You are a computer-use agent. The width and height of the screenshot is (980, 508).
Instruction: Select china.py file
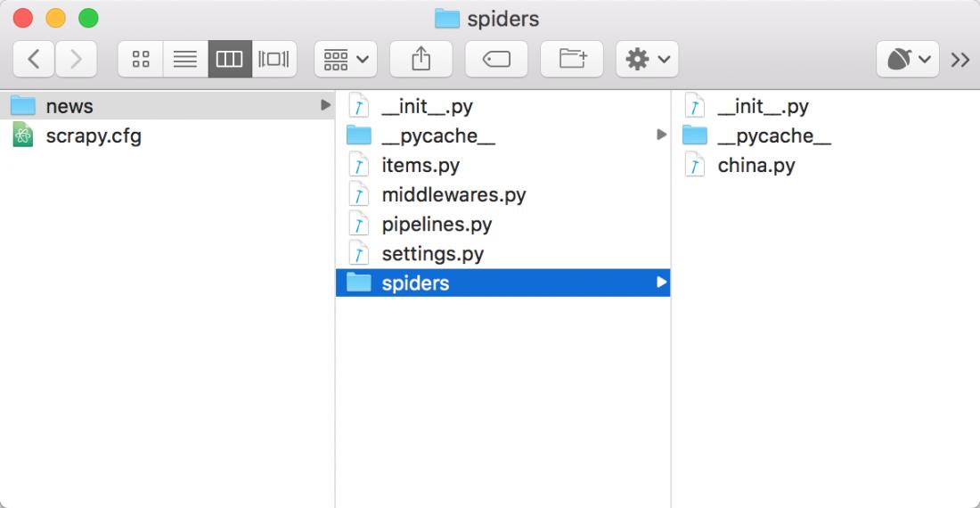(x=826, y=165)
